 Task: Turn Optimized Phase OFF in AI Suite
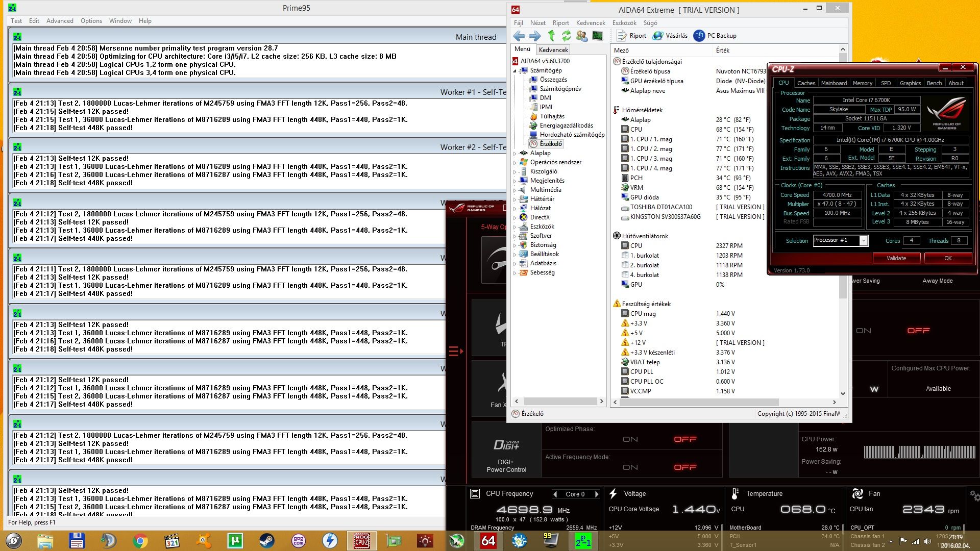[x=685, y=439]
